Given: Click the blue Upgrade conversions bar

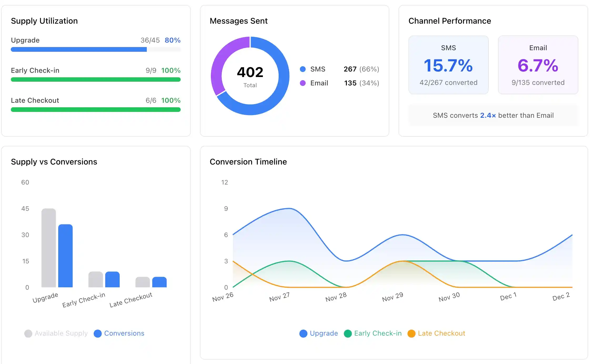Looking at the screenshot, I should [65, 256].
